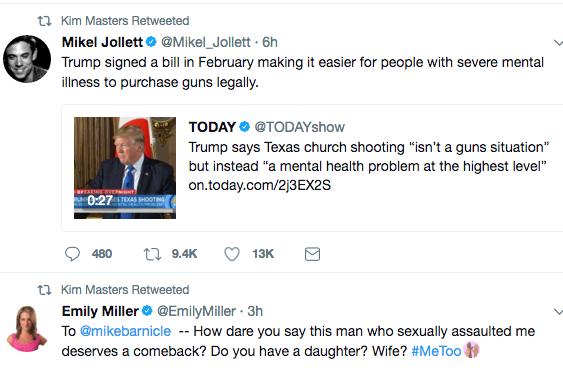Click the first 'Kim Masters Retweeted' label
The width and height of the screenshot is (563, 372).
point(125,21)
